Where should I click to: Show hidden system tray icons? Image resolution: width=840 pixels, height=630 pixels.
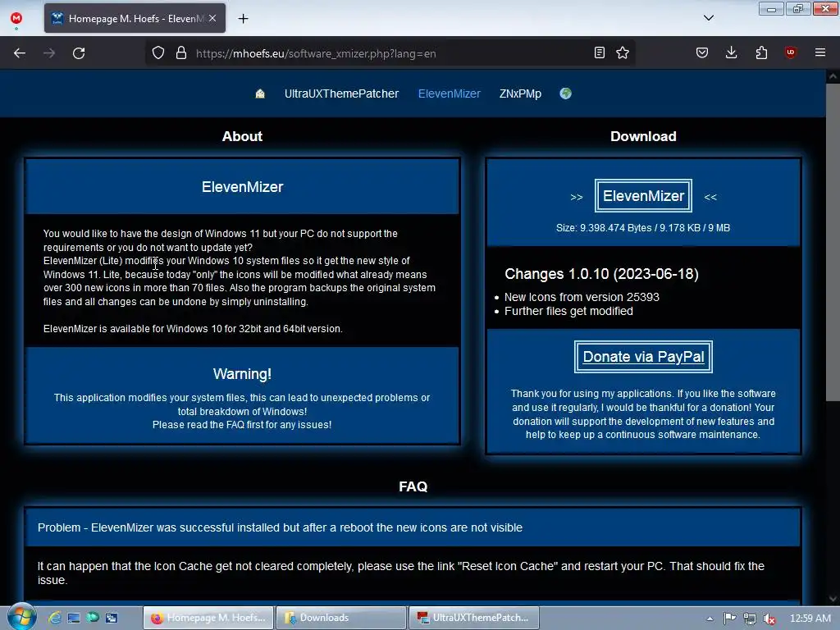coord(710,619)
